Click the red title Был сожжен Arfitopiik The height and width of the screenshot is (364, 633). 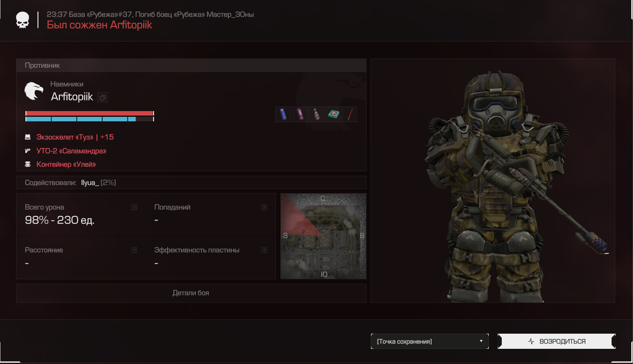click(100, 25)
